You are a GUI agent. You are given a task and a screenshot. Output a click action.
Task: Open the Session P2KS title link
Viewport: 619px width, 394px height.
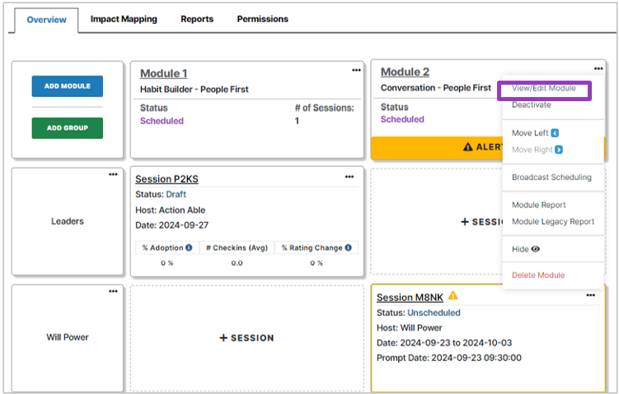tap(167, 179)
